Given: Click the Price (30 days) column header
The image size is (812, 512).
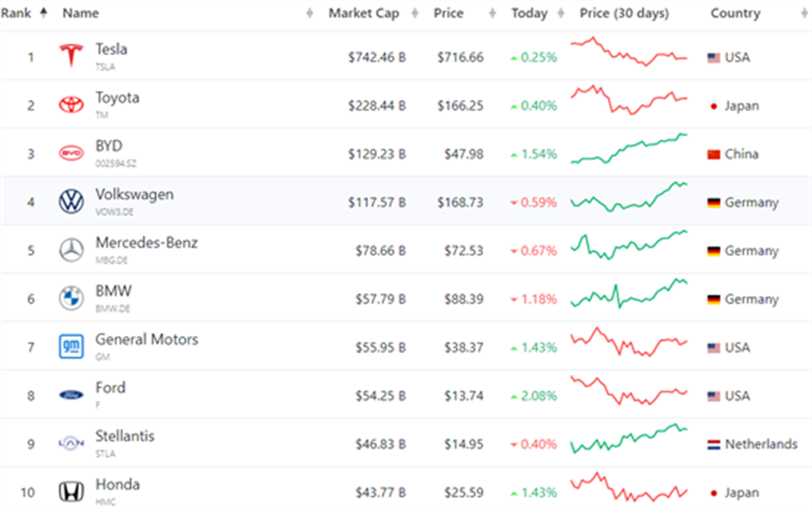Looking at the screenshot, I should 624,13.
